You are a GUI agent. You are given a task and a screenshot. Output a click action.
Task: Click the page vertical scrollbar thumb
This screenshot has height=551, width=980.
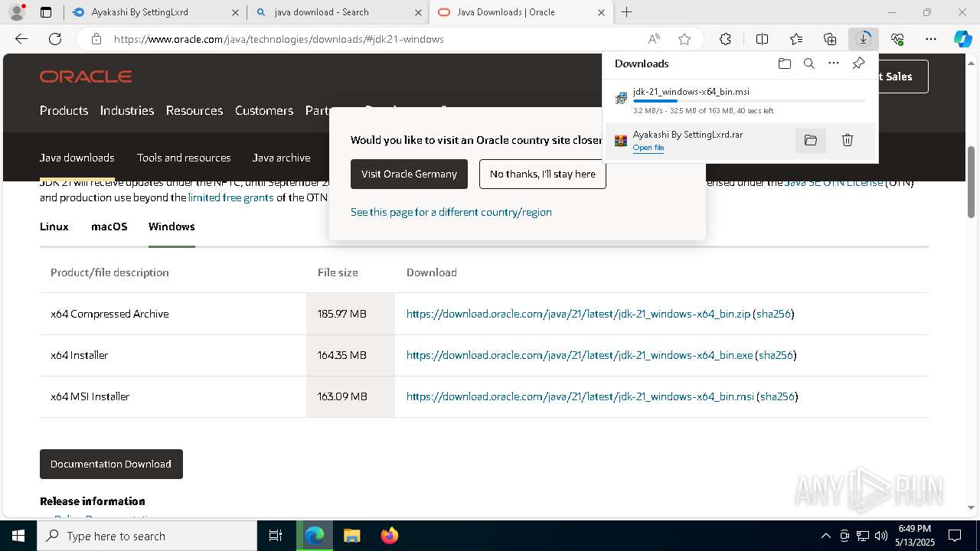coord(972,181)
